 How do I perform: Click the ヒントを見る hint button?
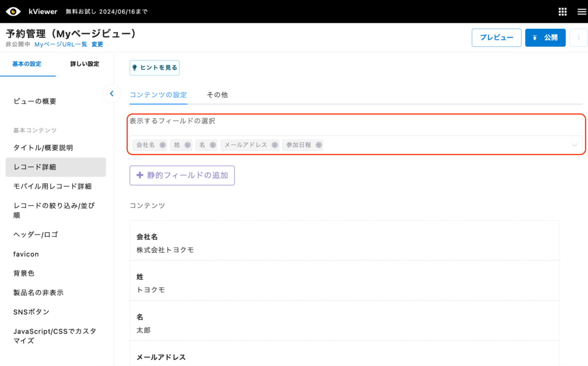pyautogui.click(x=155, y=68)
